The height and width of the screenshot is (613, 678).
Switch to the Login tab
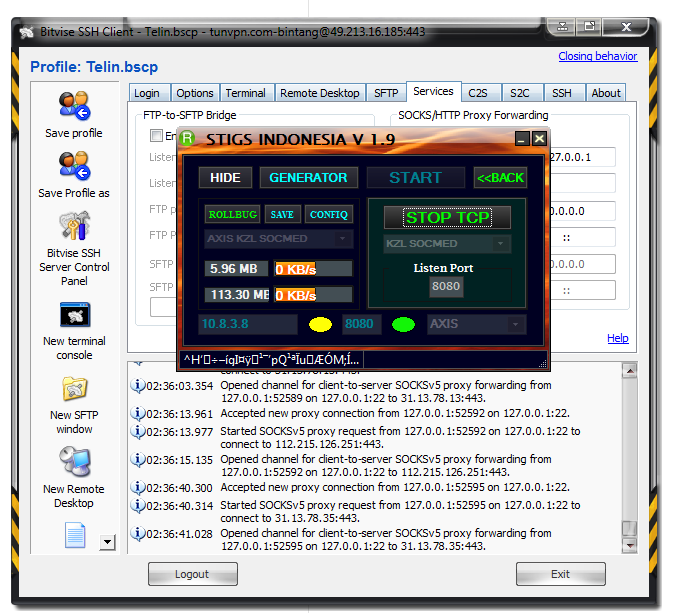(x=147, y=93)
